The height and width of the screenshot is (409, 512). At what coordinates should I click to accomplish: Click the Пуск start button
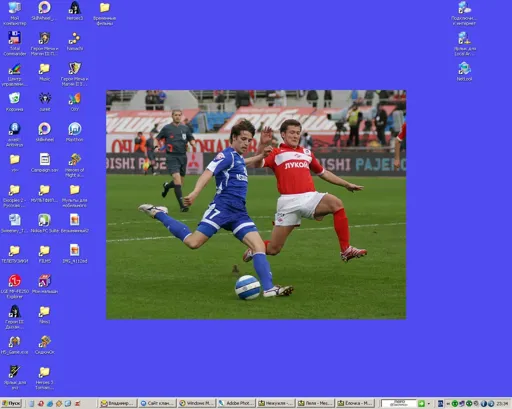pos(11,403)
